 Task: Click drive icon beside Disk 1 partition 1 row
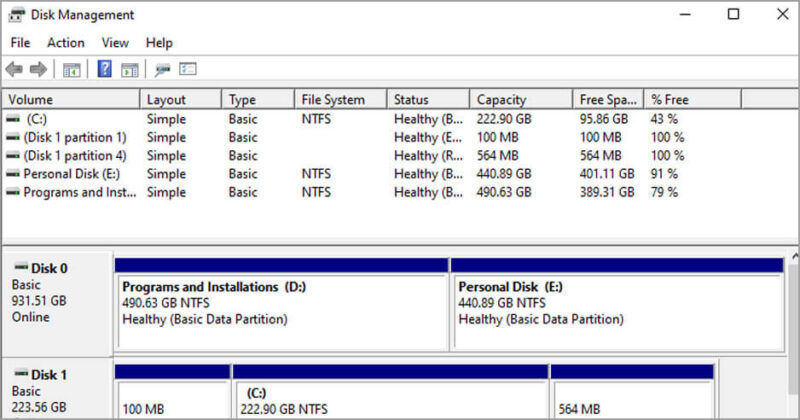pos(13,137)
